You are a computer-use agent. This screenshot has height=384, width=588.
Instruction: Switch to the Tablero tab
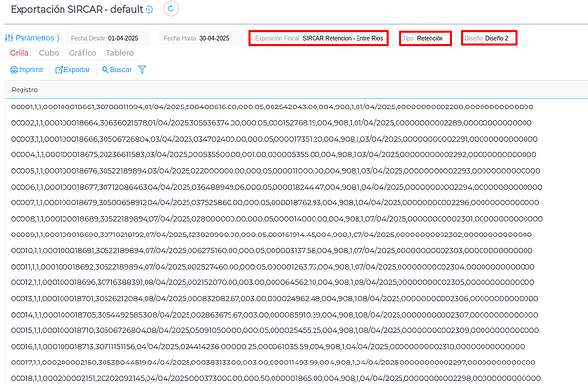click(119, 53)
